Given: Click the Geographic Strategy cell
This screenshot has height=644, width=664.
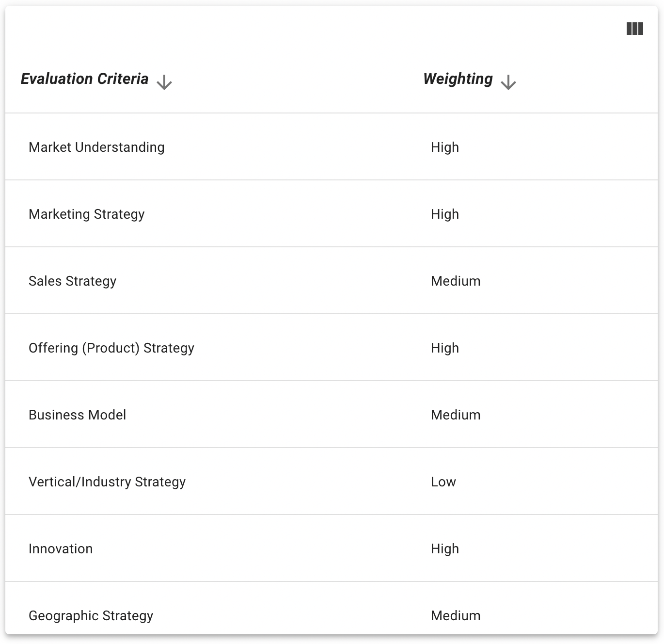Looking at the screenshot, I should (91, 616).
